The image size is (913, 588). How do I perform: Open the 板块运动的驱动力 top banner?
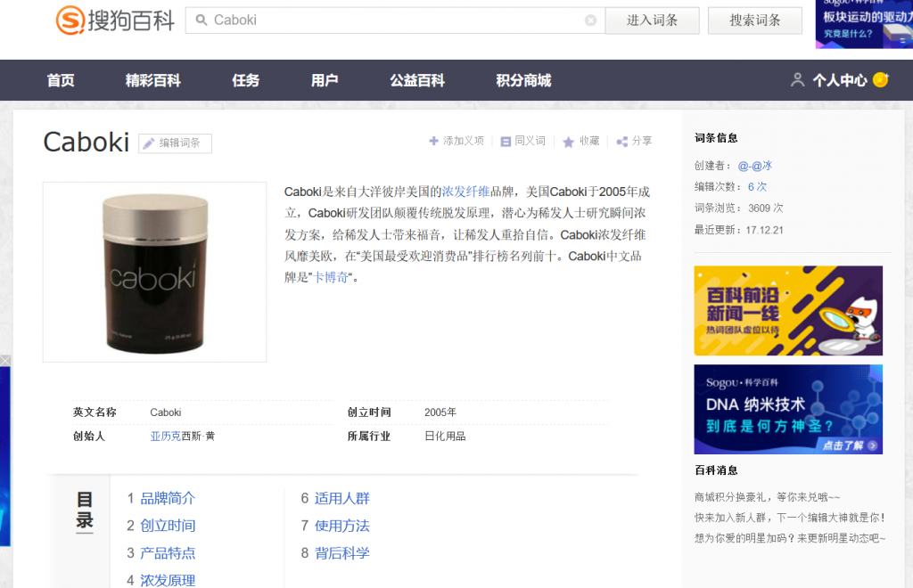point(864,24)
